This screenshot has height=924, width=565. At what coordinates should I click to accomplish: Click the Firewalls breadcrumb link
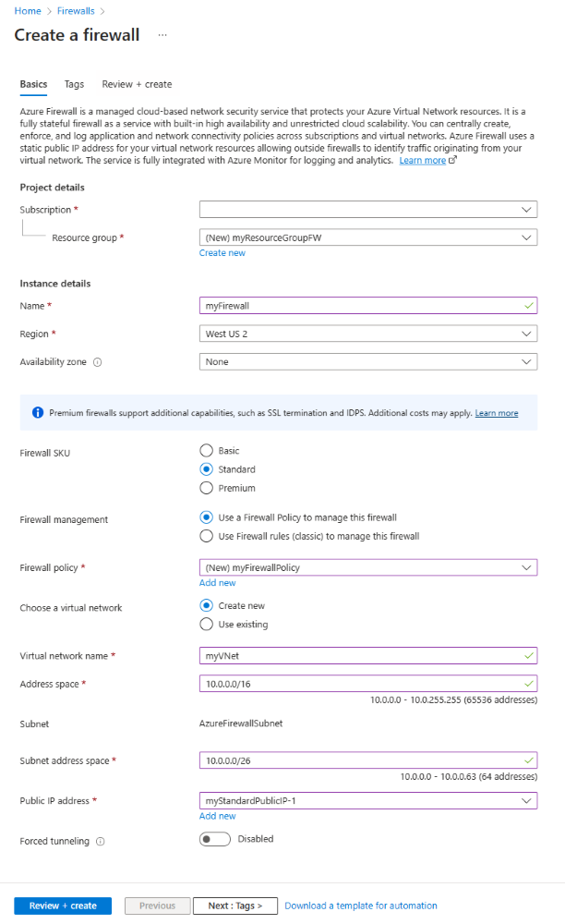pos(76,11)
